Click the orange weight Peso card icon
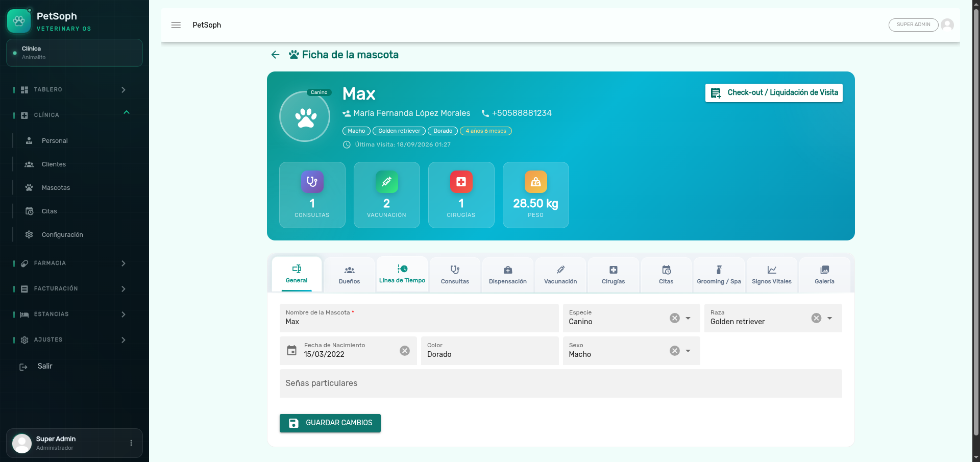The image size is (980, 462). click(535, 182)
